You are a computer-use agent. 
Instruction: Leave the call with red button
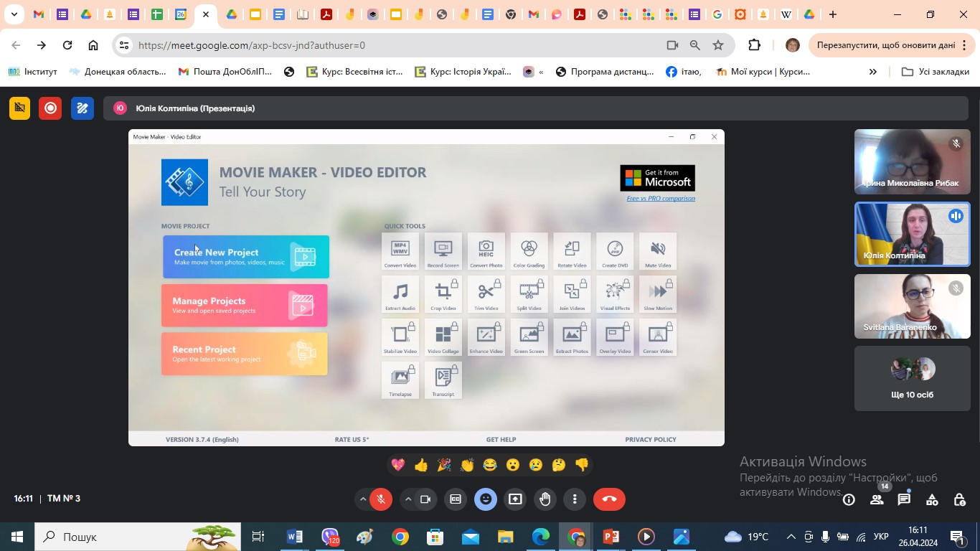pos(609,499)
